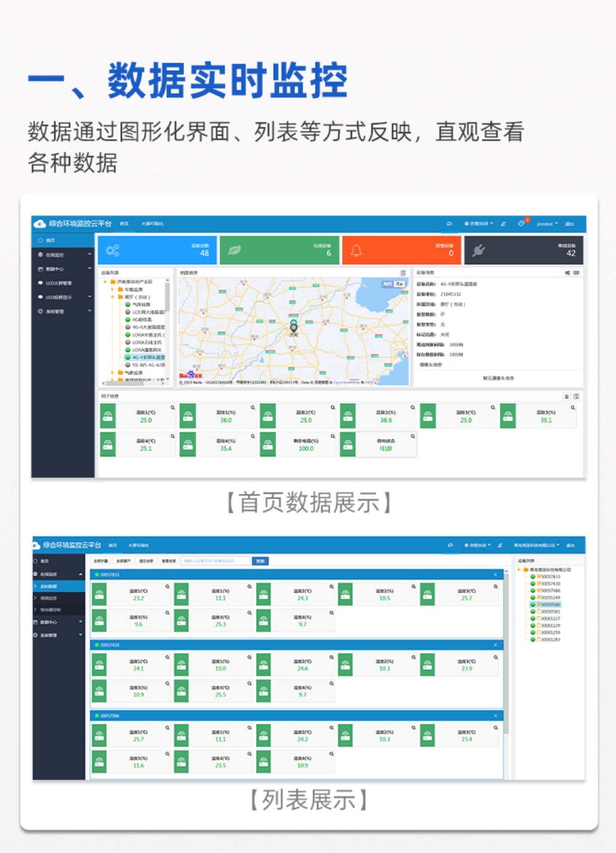
Task: Check device 30061227 in the device list tree
Action: (539, 618)
